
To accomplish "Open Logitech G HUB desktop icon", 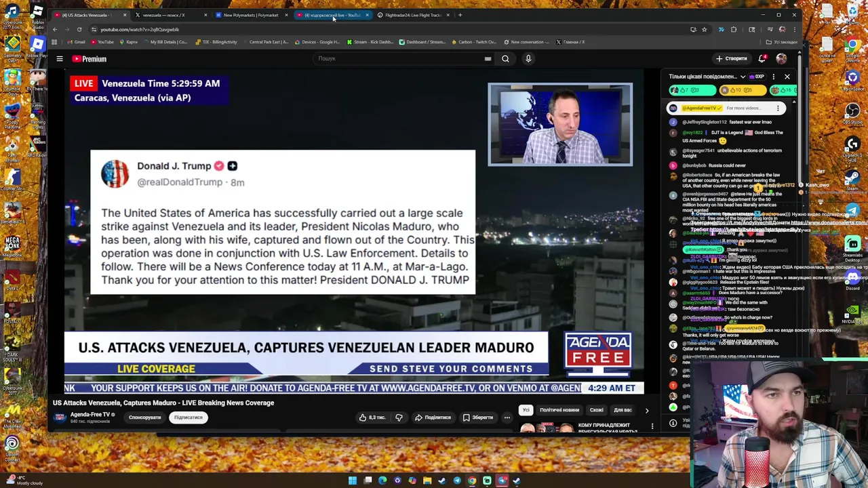I will pos(852,146).
